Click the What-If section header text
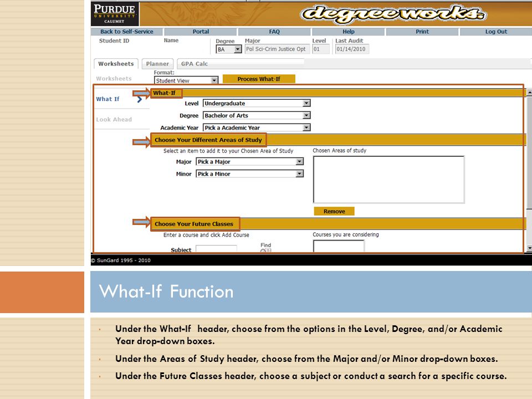Viewport: 532px width, 399px height. 164,93
